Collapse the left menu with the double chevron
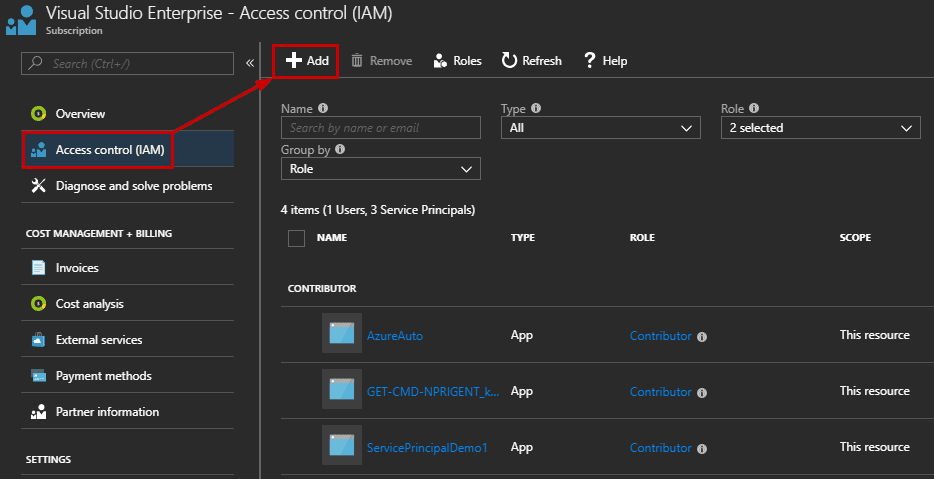The height and width of the screenshot is (479, 934). tap(250, 63)
